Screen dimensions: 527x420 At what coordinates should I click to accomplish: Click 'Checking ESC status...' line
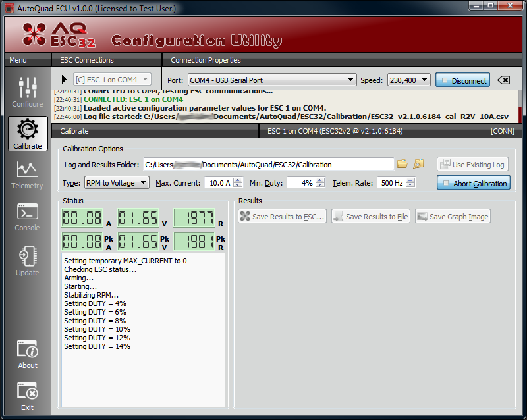click(x=100, y=269)
